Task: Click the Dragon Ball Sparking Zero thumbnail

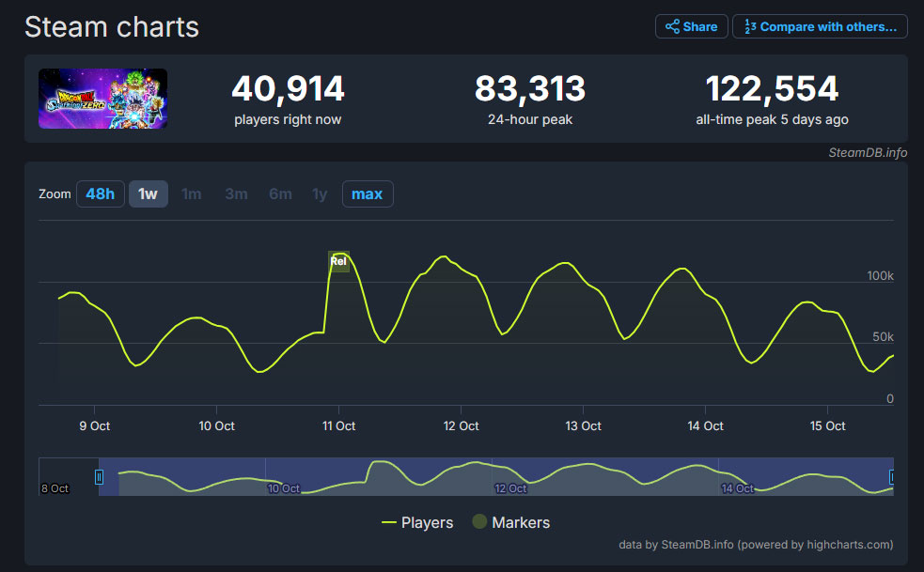Action: pos(102,99)
